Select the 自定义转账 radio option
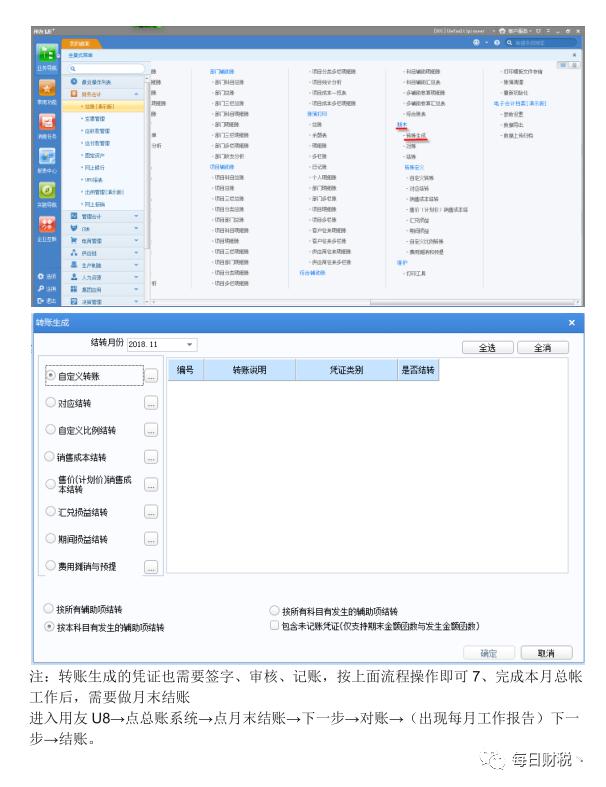 [x=50, y=375]
